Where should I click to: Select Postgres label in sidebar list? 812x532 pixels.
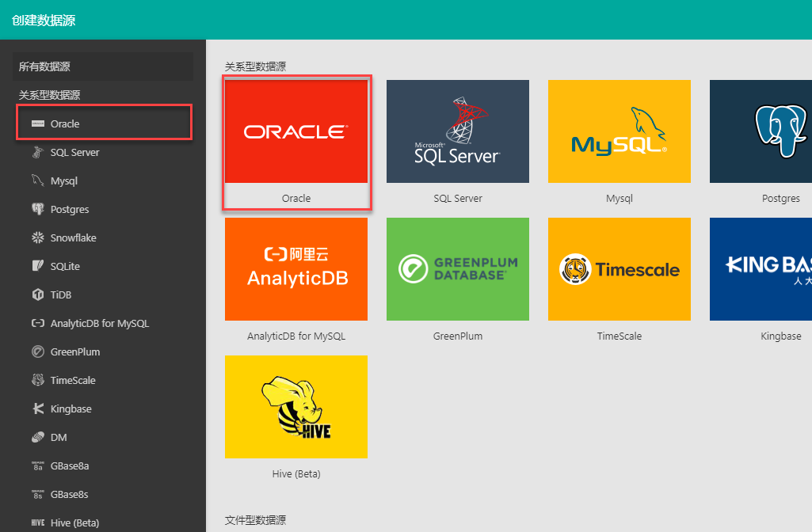point(70,210)
